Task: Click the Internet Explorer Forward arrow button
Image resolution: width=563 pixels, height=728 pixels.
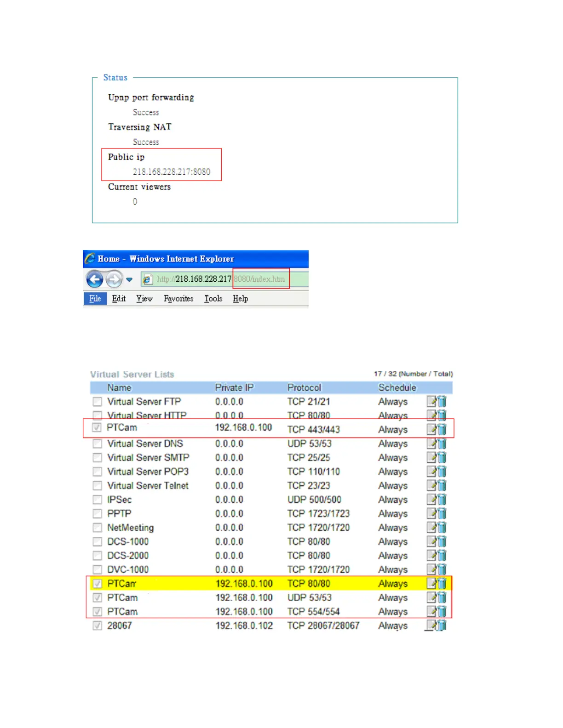Action: click(x=114, y=279)
